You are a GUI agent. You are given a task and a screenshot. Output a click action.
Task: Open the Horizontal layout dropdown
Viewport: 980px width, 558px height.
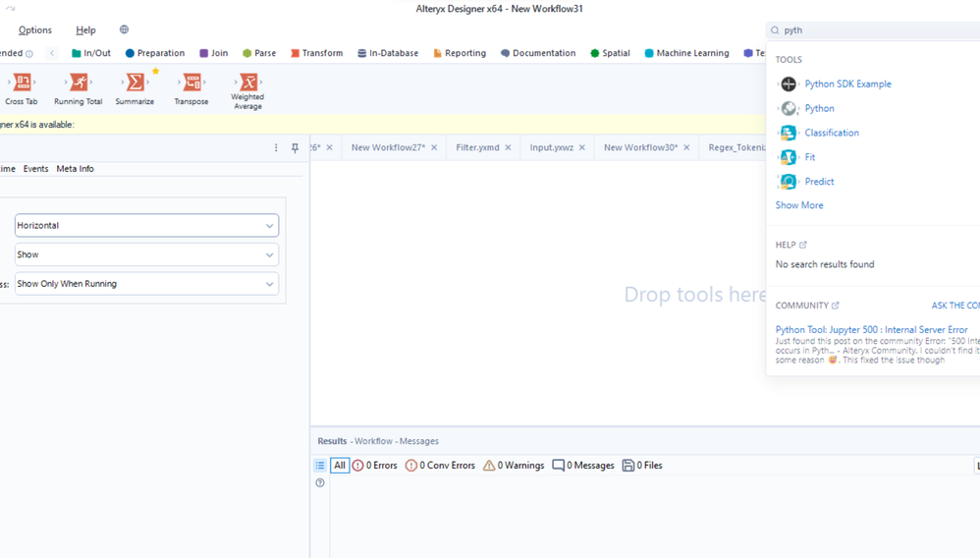(147, 225)
